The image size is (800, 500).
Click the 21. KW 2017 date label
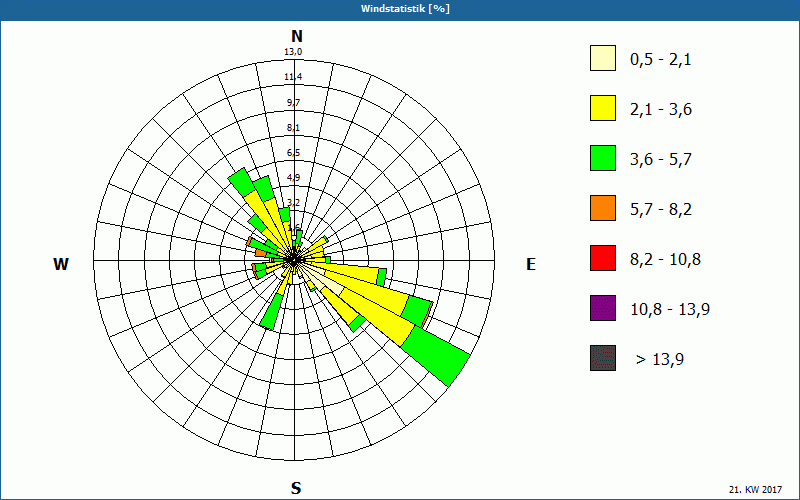click(755, 490)
